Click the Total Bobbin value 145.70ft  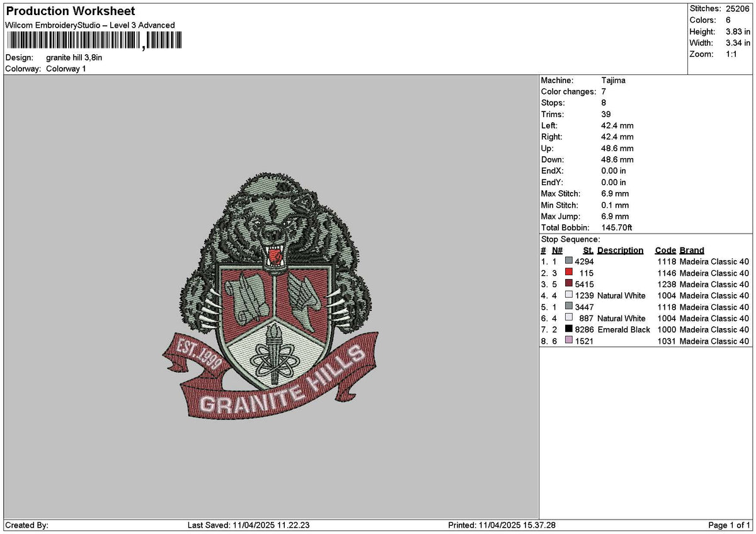pos(617,228)
